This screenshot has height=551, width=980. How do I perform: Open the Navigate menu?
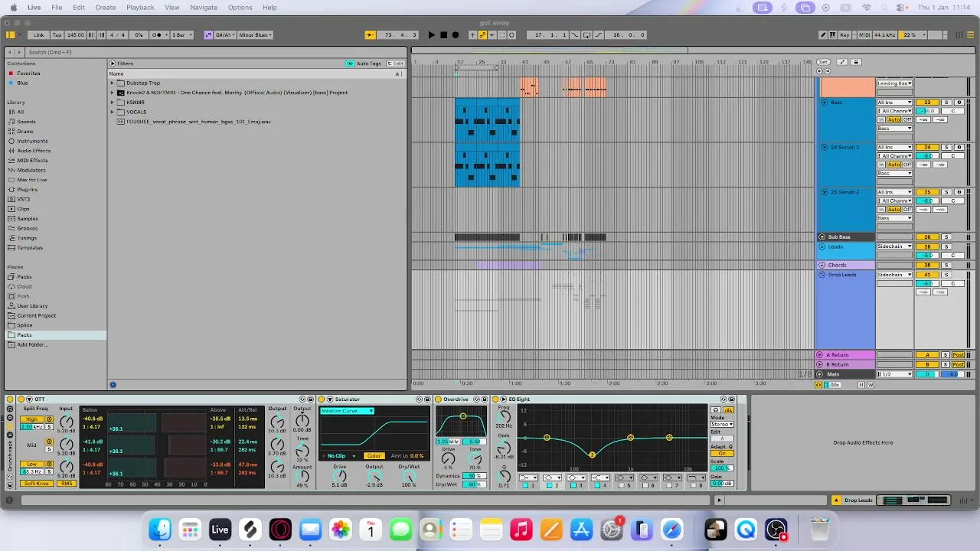[x=204, y=7]
